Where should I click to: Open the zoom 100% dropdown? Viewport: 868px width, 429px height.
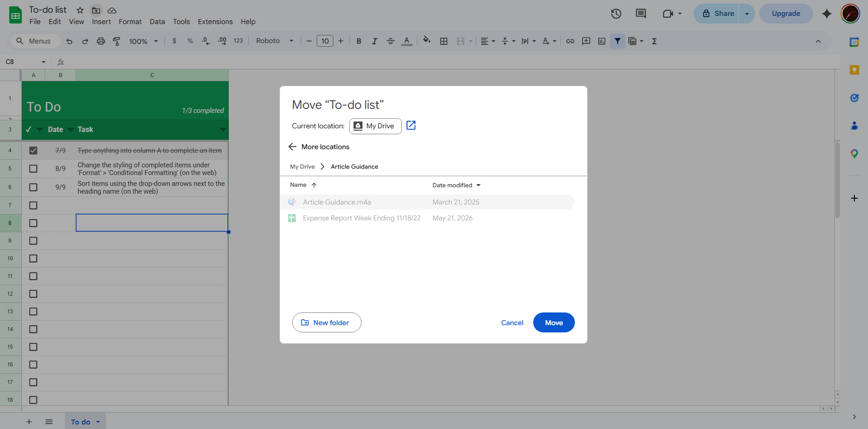pyautogui.click(x=144, y=41)
